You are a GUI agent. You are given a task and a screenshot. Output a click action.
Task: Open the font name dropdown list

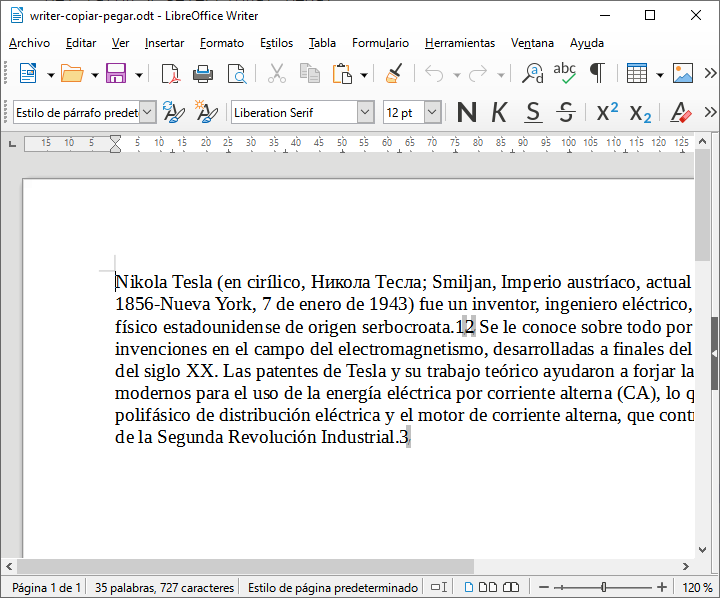coord(366,112)
